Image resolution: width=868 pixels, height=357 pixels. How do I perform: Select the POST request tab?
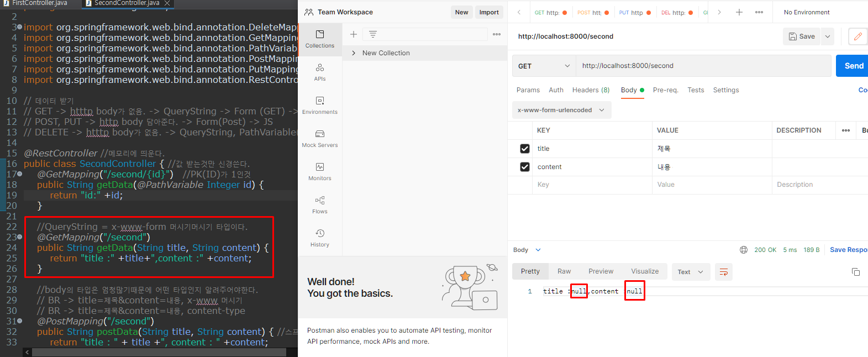(x=593, y=13)
